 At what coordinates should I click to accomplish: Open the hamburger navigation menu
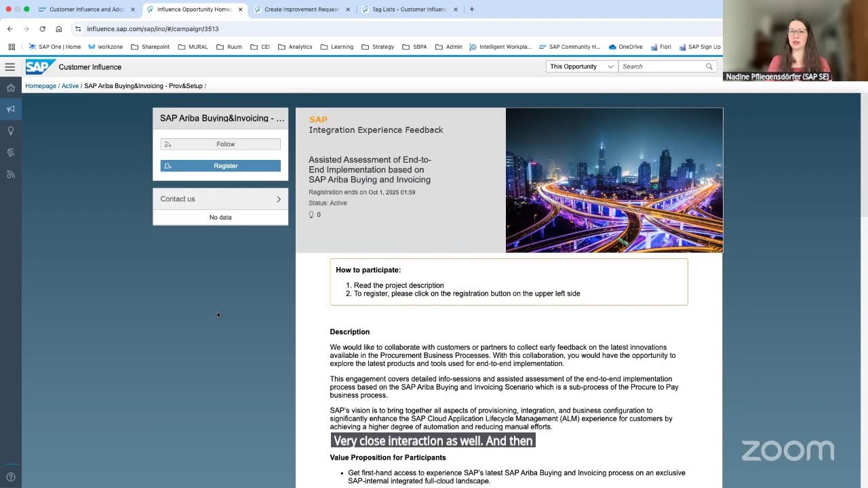coord(9,66)
